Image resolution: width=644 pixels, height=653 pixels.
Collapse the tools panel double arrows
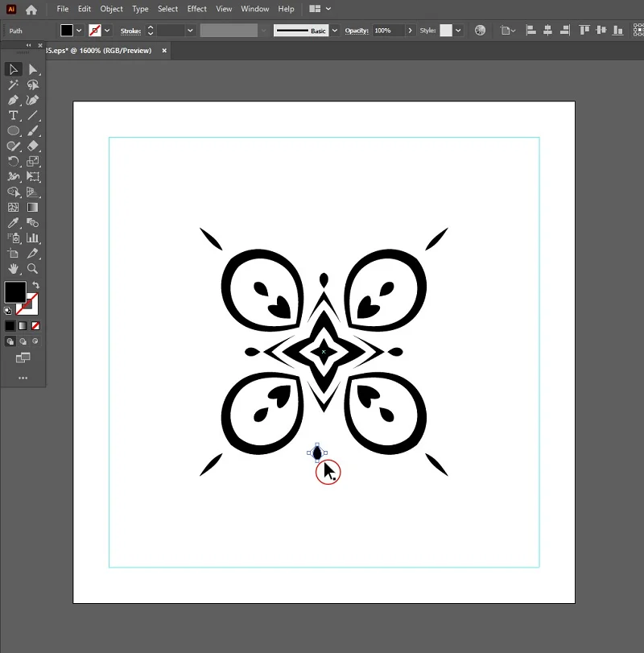(x=28, y=45)
